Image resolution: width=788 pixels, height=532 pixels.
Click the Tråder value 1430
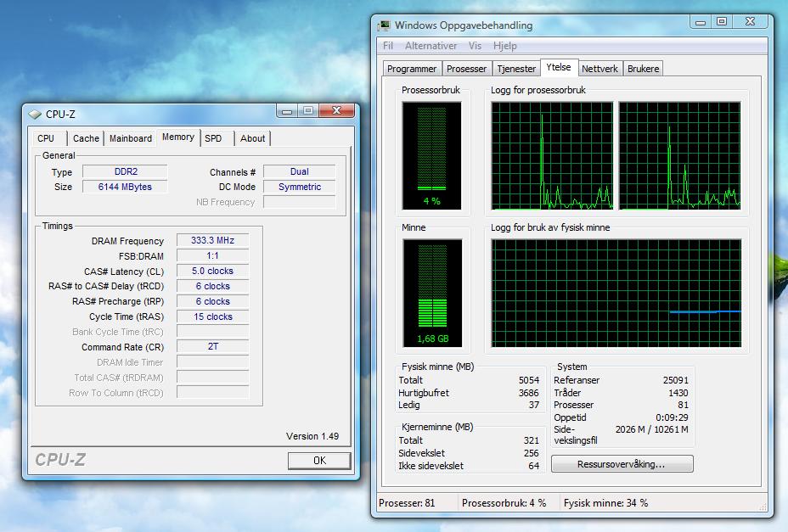678,393
